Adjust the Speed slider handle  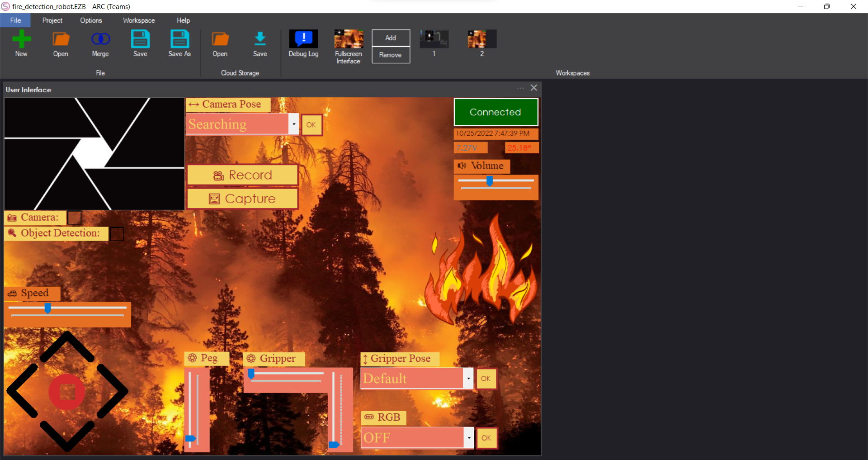pos(47,308)
